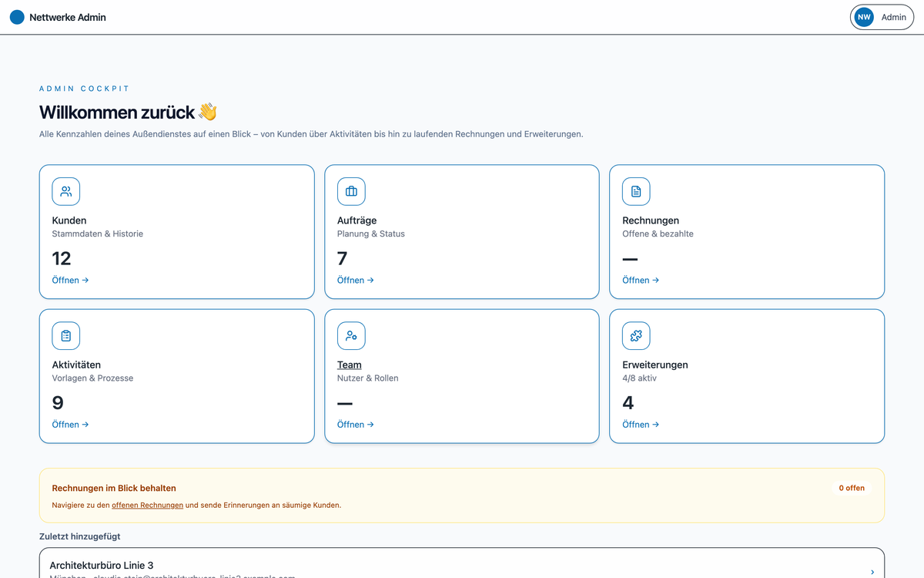This screenshot has width=924, height=578.
Task: Click the 0 offen badge
Action: (852, 488)
